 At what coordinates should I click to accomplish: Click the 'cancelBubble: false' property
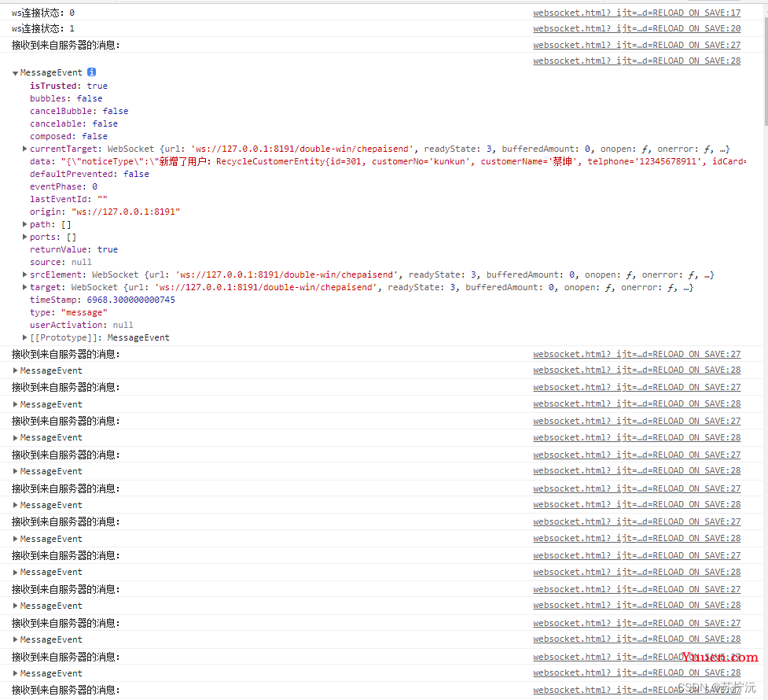coord(79,111)
